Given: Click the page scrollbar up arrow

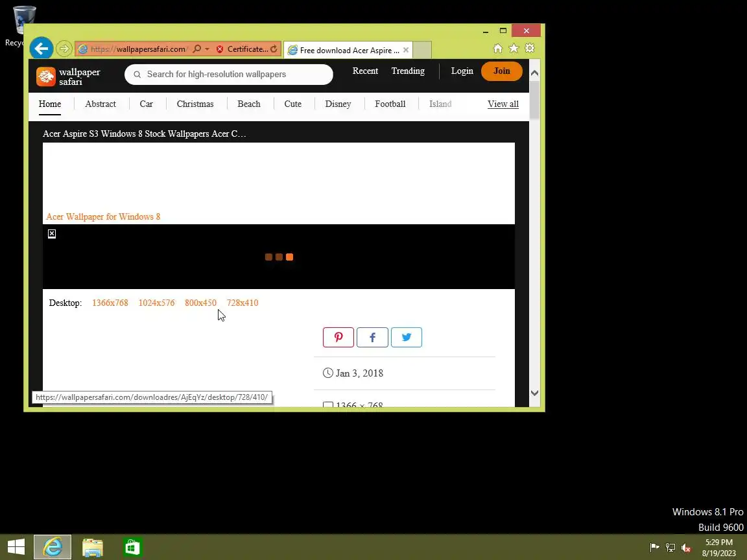Looking at the screenshot, I should pyautogui.click(x=534, y=73).
